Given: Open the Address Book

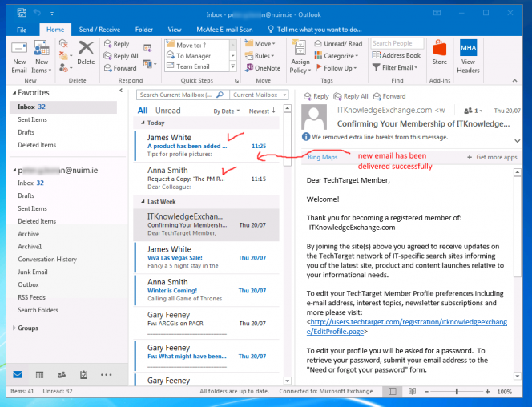Looking at the screenshot, I should tap(397, 55).
